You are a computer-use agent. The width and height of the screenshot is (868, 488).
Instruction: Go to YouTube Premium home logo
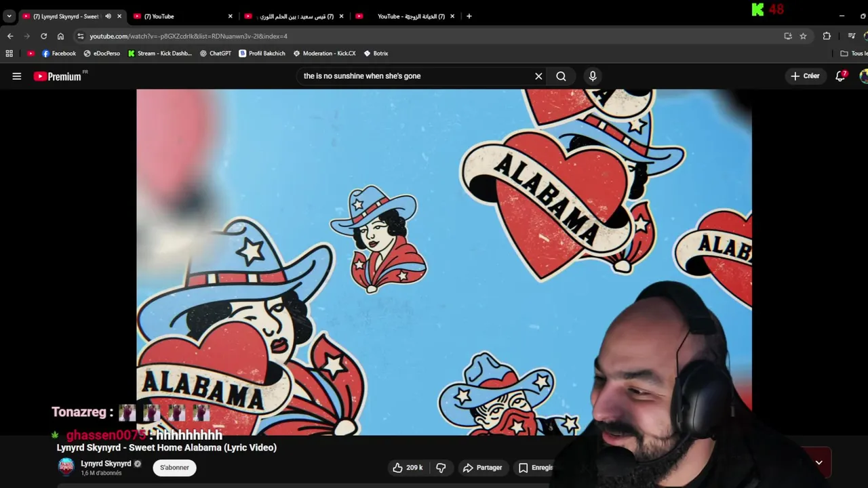point(58,77)
